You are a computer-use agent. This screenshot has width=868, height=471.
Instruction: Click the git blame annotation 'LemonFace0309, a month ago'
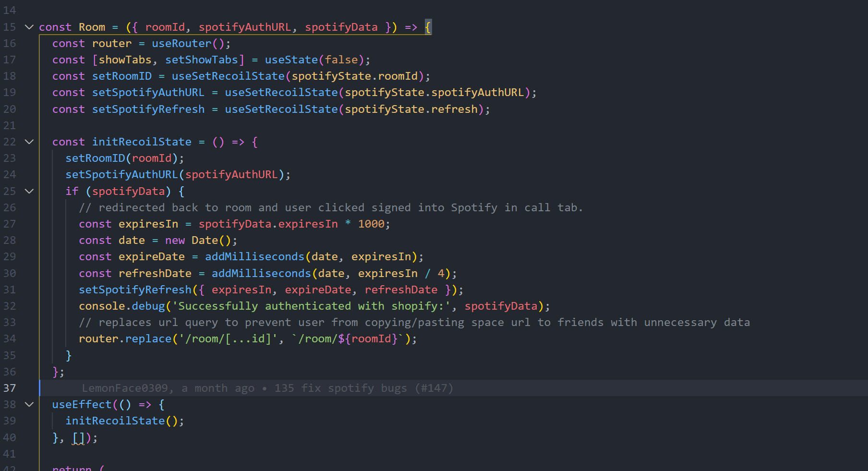pos(168,388)
